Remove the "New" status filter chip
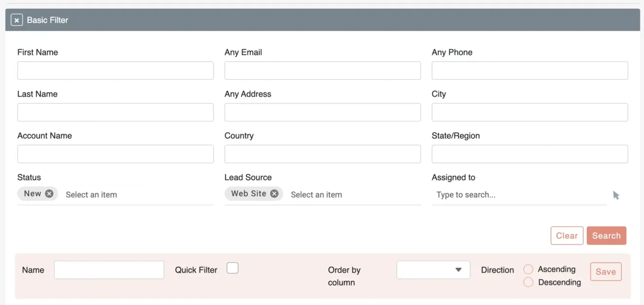This screenshot has height=305, width=644. [49, 193]
